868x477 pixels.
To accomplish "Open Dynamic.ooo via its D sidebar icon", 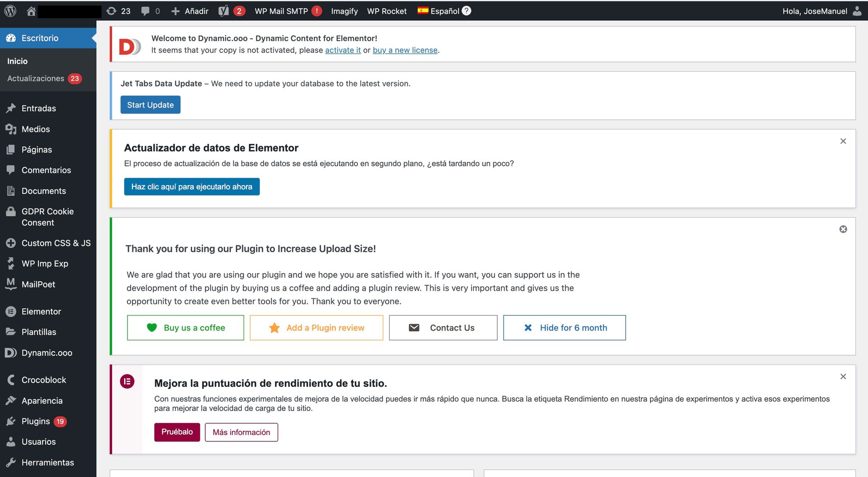I will tap(10, 353).
